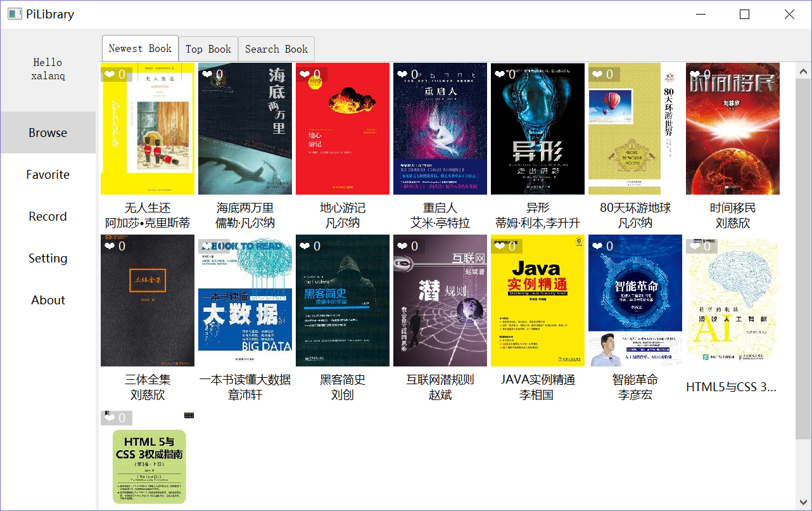Minimize the PiLibrary window
Viewport: 812px width, 511px height.
point(701,14)
